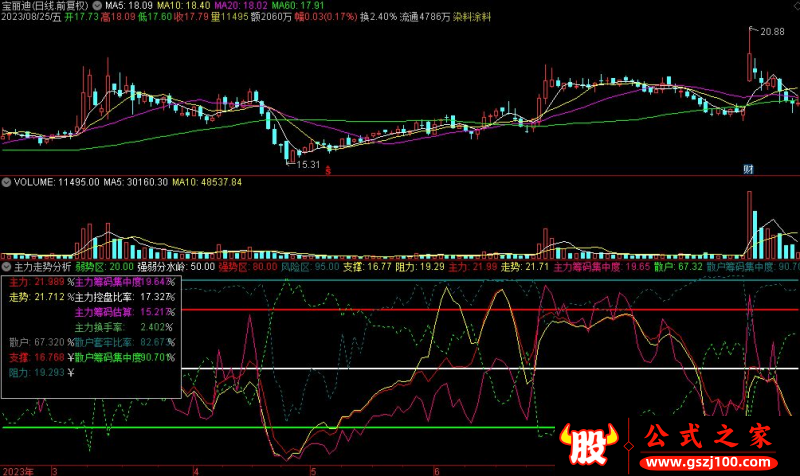Click the 宝丽迪 stock title
The height and width of the screenshot is (476, 800).
17,6
